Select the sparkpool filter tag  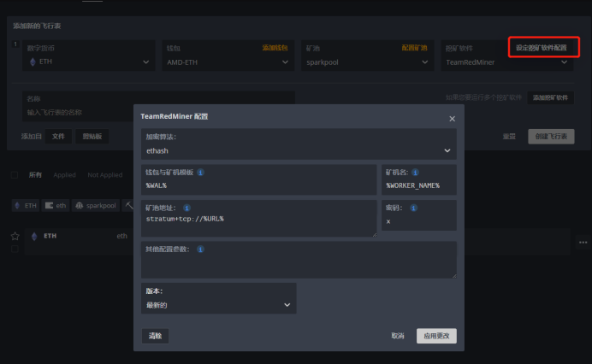pos(96,206)
